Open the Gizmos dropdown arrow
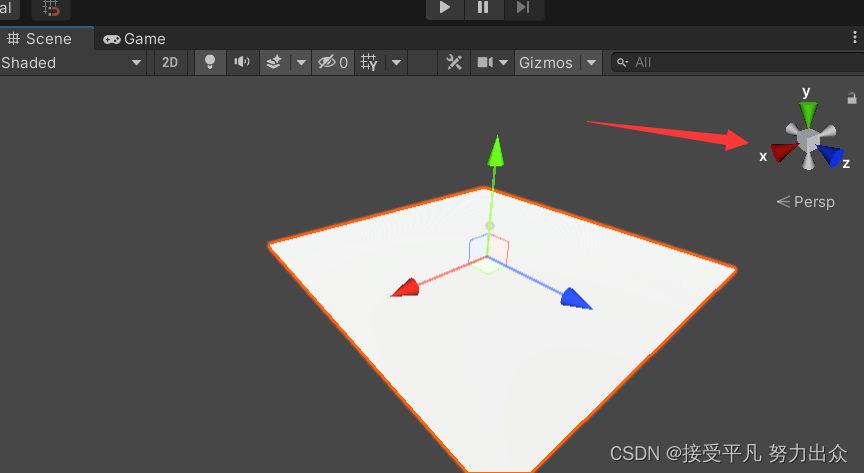This screenshot has height=473, width=864. click(x=591, y=62)
